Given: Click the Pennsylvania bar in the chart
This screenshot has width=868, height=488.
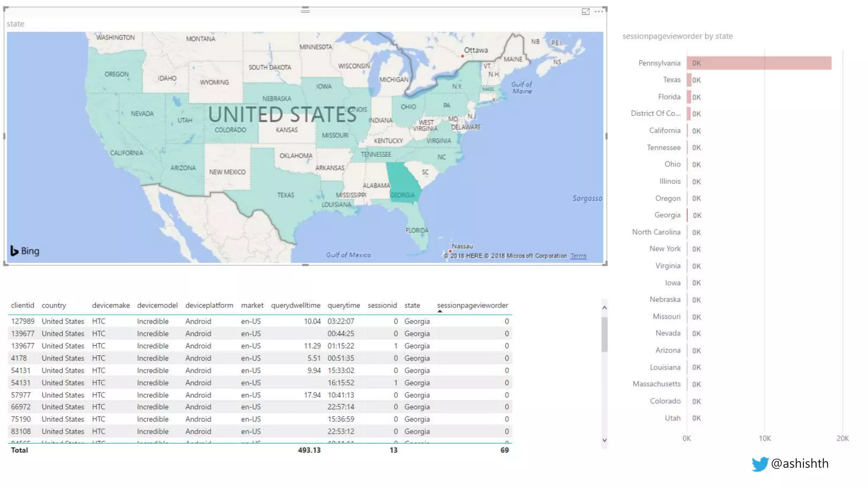Looking at the screenshot, I should coord(759,63).
